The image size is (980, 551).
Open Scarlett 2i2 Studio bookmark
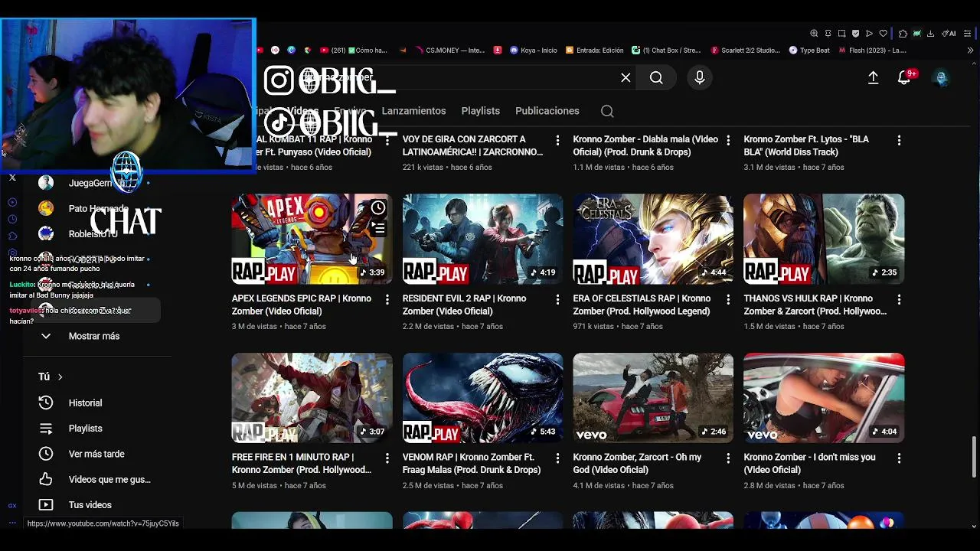[746, 51]
